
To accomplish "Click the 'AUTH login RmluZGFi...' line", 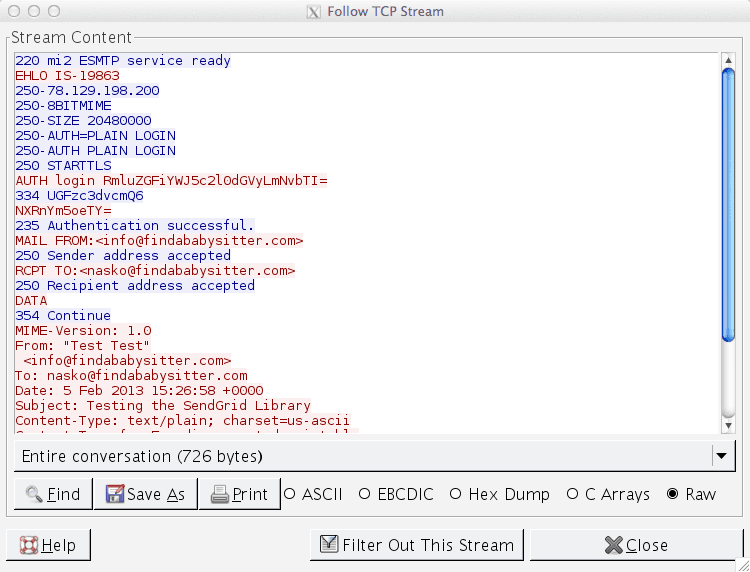I will (x=171, y=180).
